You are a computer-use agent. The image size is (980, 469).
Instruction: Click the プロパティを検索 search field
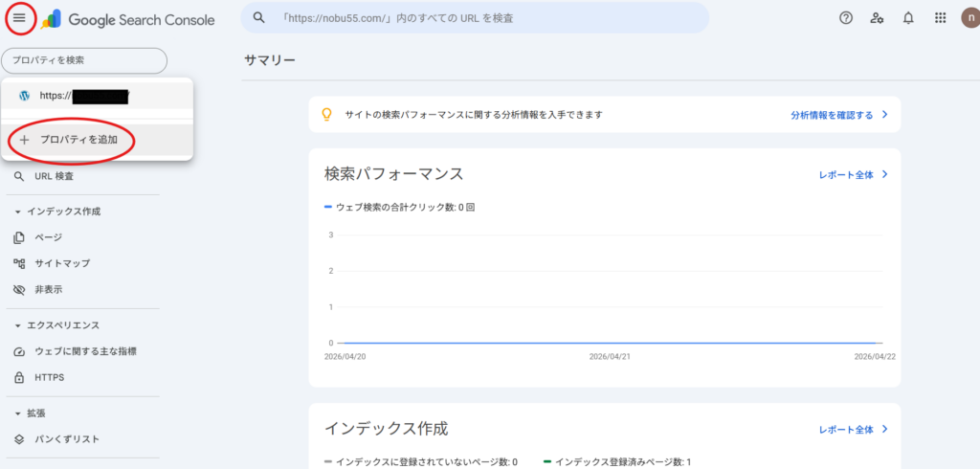(84, 60)
